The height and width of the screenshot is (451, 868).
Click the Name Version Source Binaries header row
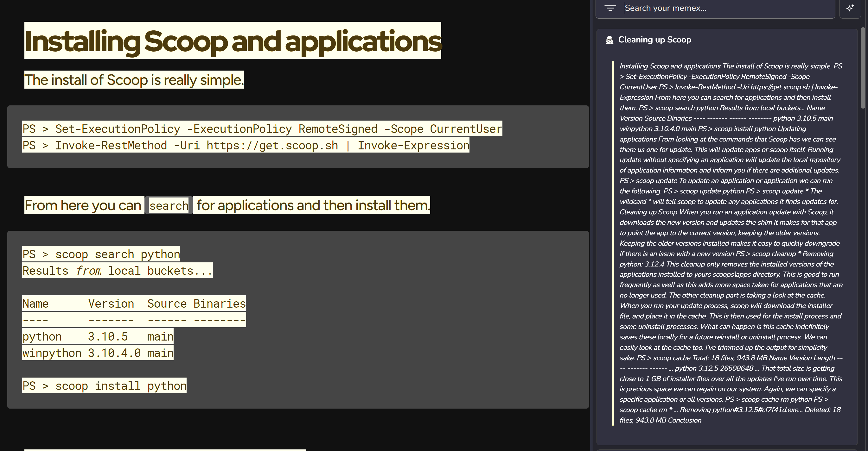(x=134, y=303)
